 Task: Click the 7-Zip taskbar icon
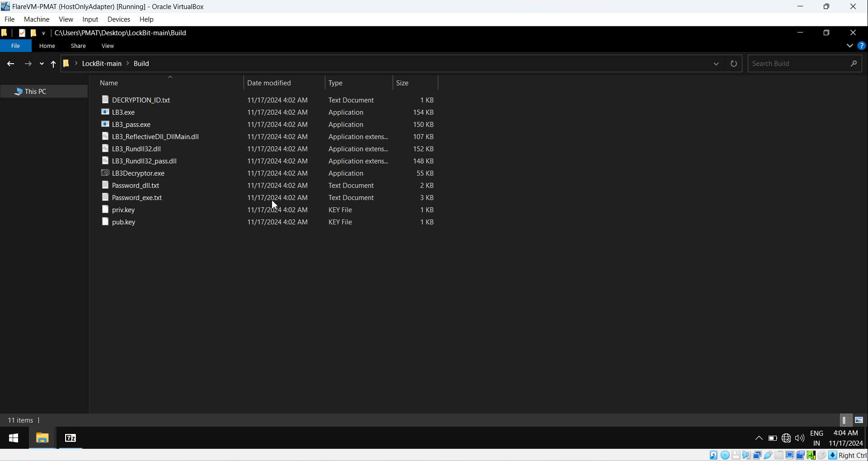(x=70, y=438)
